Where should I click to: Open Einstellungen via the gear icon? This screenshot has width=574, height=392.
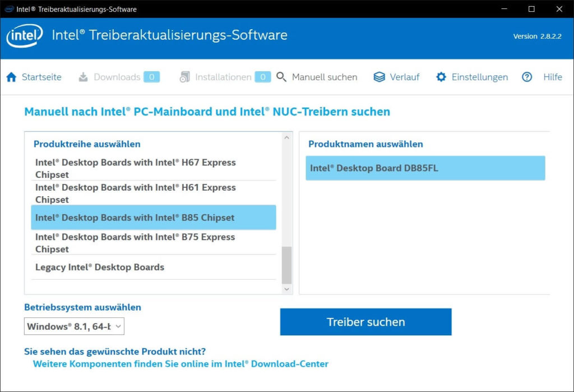pyautogui.click(x=441, y=77)
